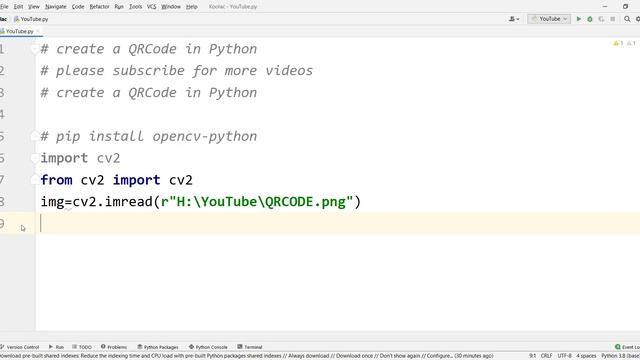Open the Terminal tool window
This screenshot has width=640, height=360.
point(250,347)
